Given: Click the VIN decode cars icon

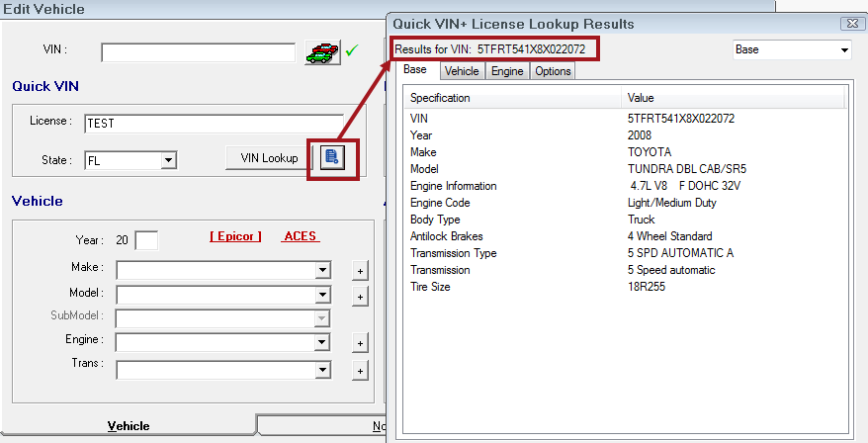Looking at the screenshot, I should (x=321, y=51).
